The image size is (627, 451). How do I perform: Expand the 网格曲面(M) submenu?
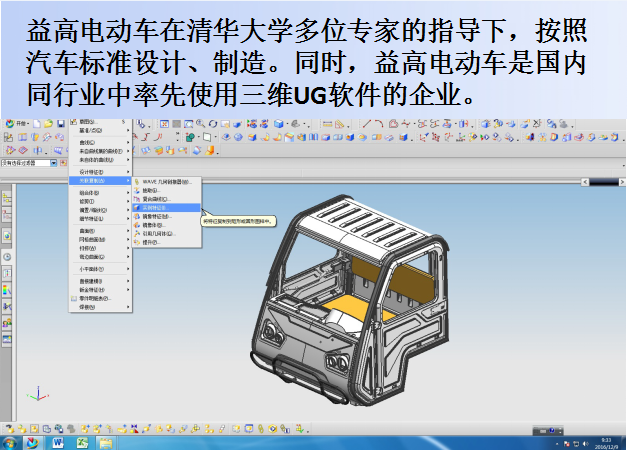pos(100,239)
